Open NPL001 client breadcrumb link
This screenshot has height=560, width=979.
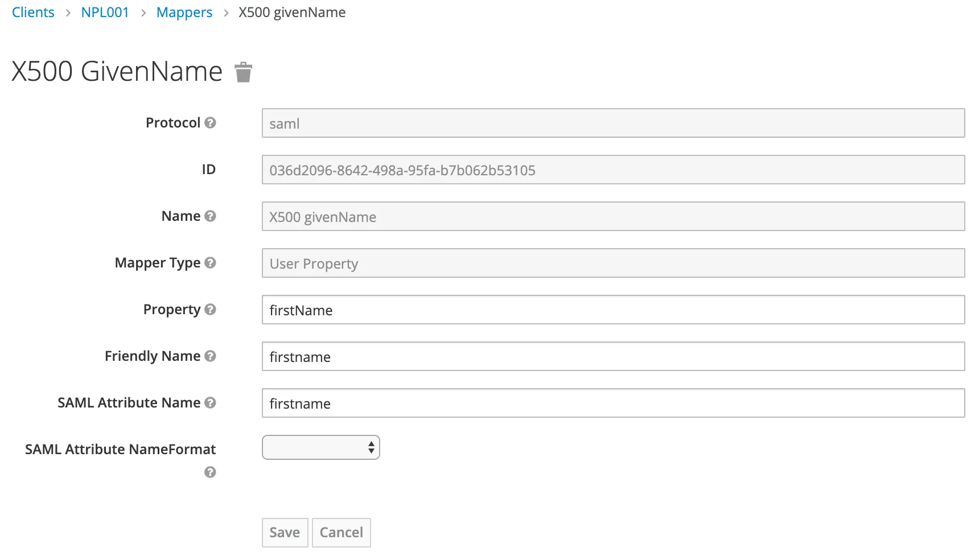[x=105, y=13]
